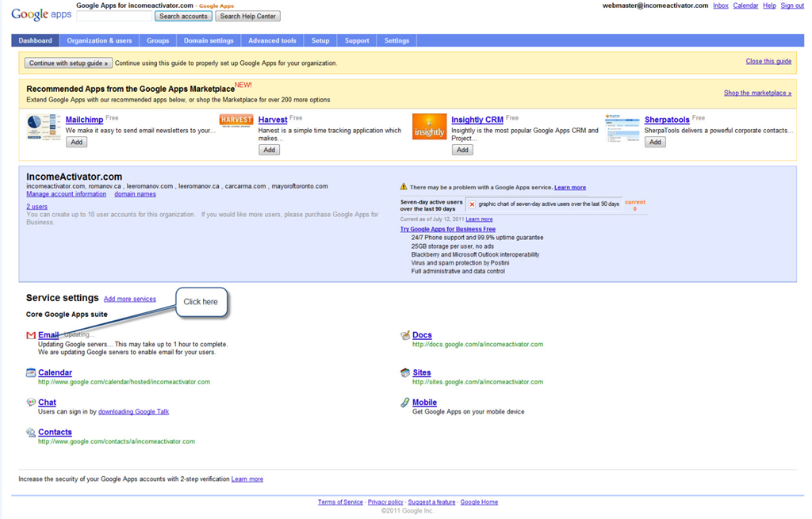Go to Domain settings tab
Viewport: 812px width, 519px height.
click(x=209, y=40)
